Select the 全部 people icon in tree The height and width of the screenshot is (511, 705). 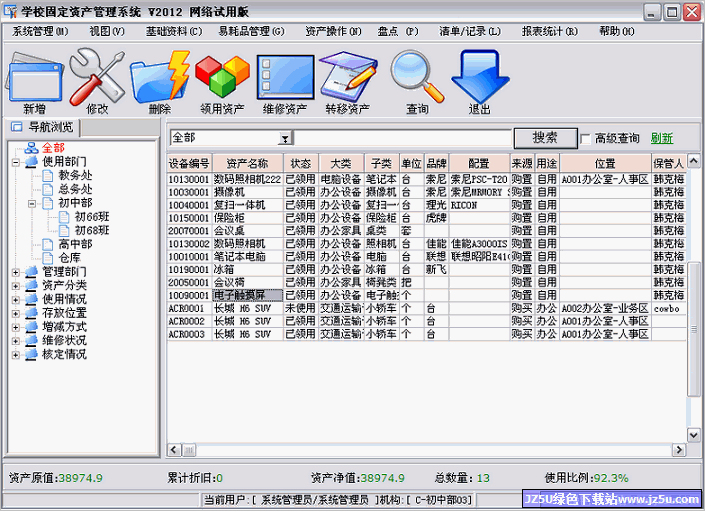click(31, 148)
